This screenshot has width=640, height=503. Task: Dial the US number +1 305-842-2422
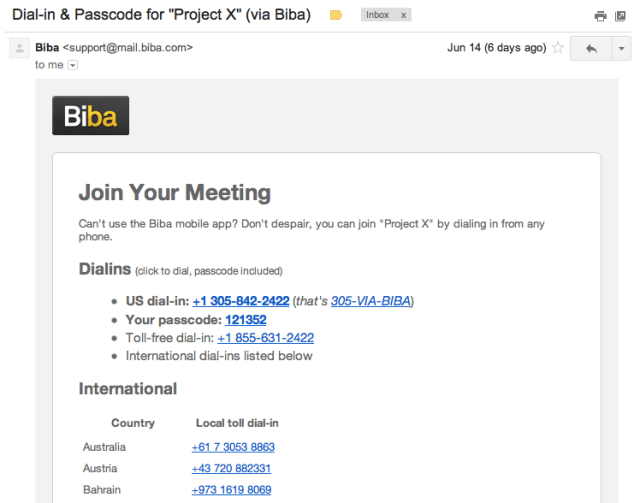(241, 301)
